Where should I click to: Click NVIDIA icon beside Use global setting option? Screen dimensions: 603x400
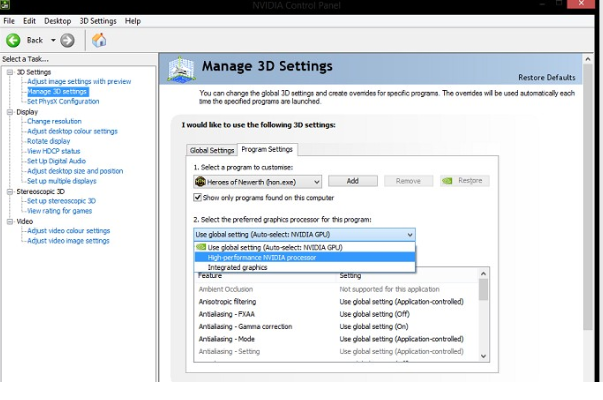pos(201,247)
